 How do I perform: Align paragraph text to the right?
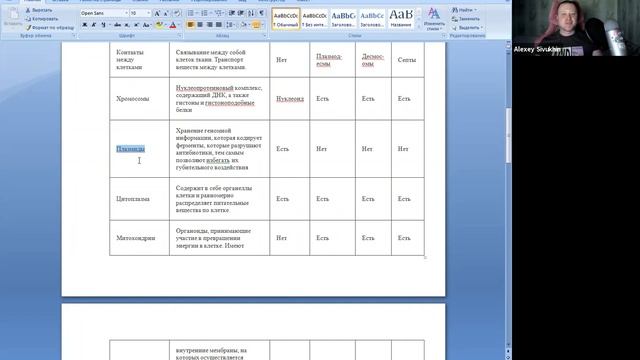pos(209,25)
